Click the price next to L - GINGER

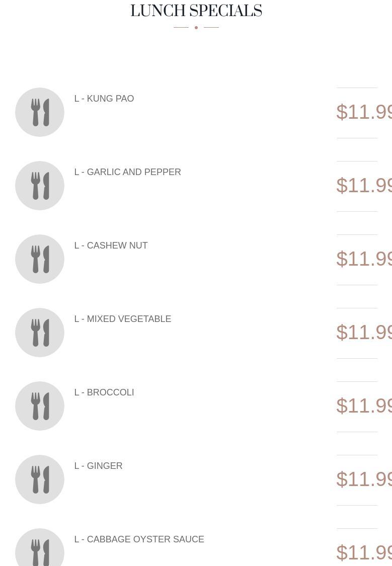364,479
